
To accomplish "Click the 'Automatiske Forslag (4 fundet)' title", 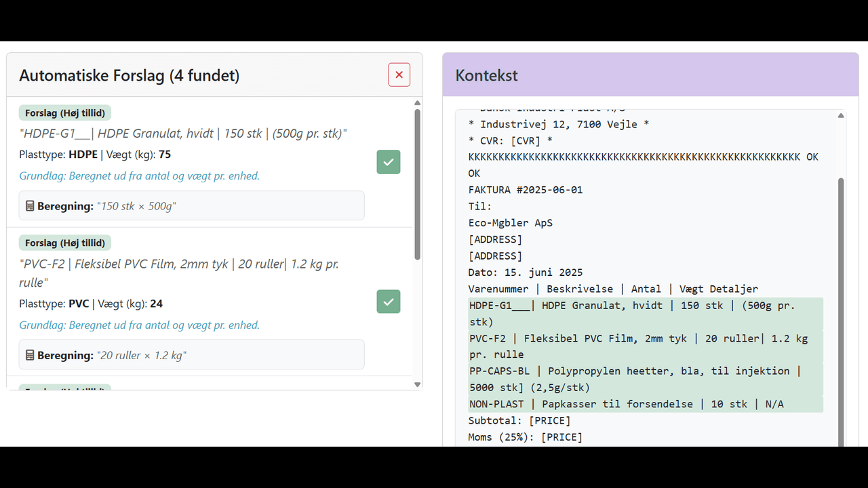I will (x=130, y=75).
